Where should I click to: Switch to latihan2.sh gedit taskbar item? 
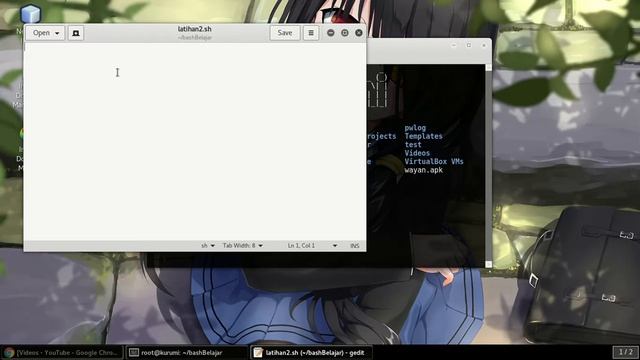coord(311,353)
